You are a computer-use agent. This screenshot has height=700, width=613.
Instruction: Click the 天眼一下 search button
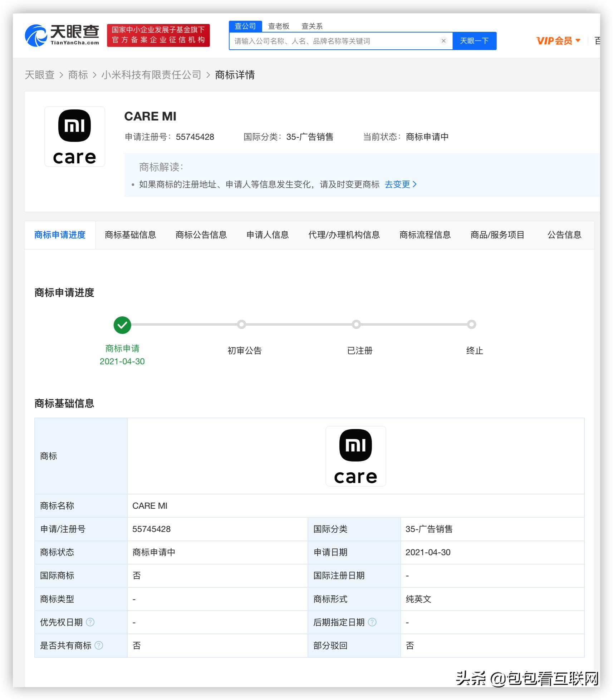[x=475, y=41]
